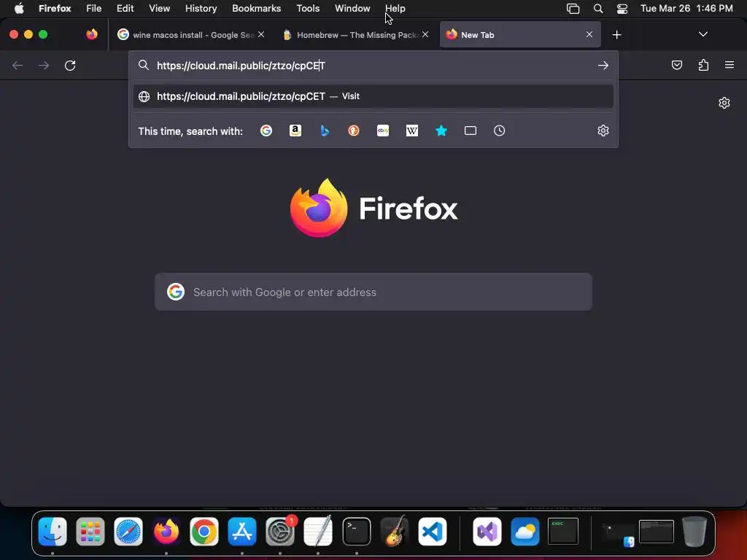Click the Stage Manager menu bar icon
747x560 pixels.
[x=573, y=9]
